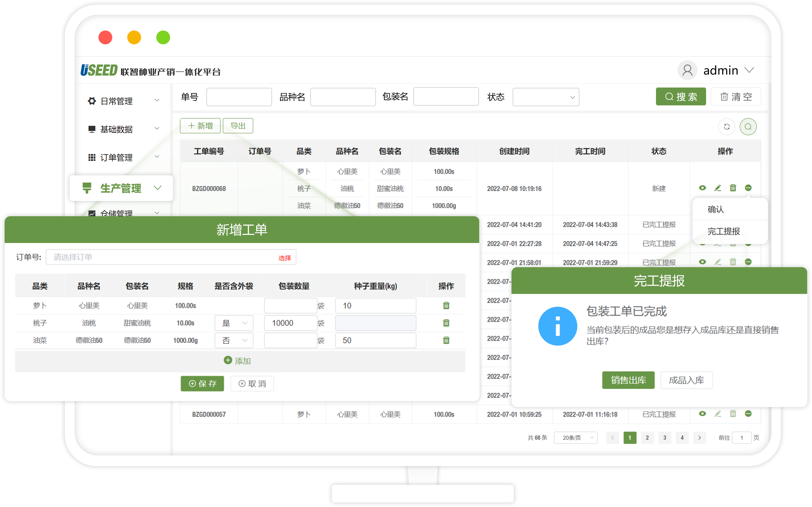Delete work order BZGD000068 via trash icon
812x507 pixels.
pos(733,188)
